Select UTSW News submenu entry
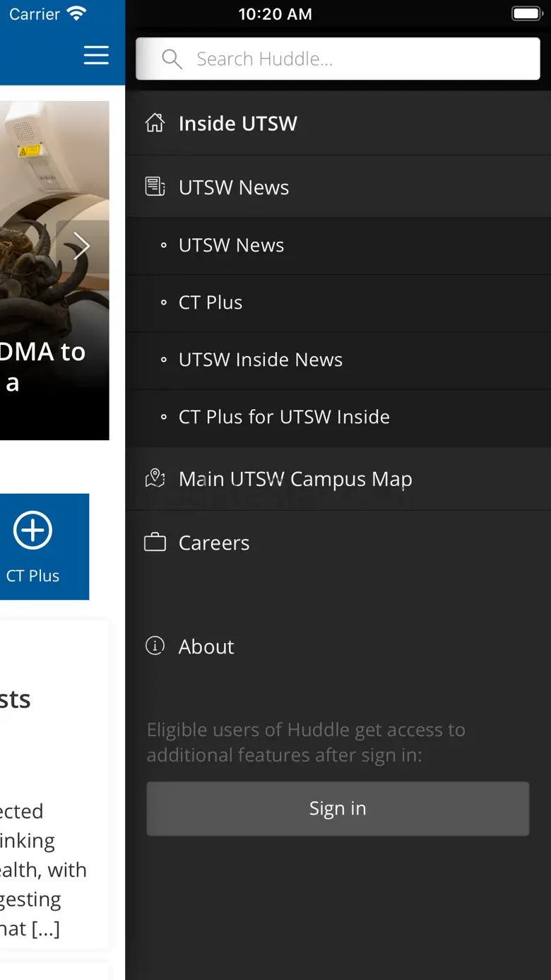 click(338, 245)
